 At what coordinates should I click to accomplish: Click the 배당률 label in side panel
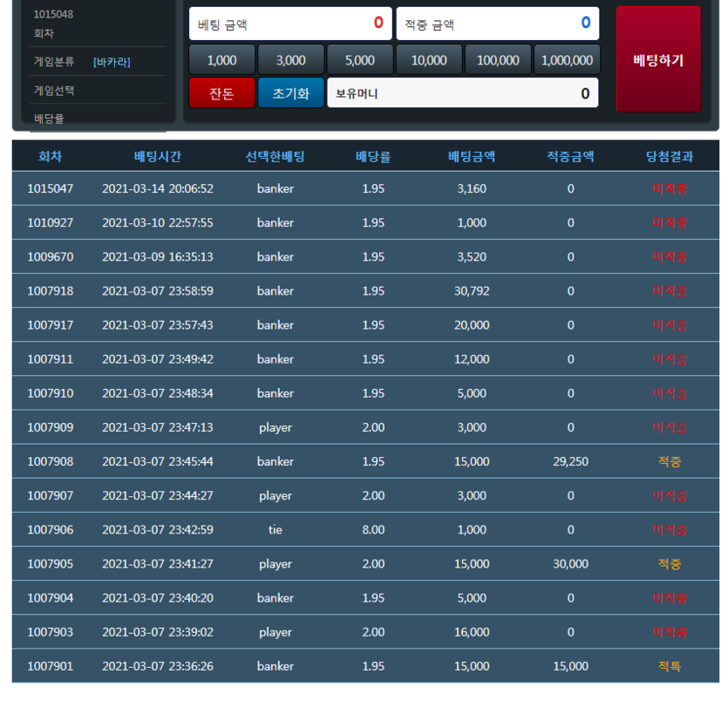coord(49,119)
